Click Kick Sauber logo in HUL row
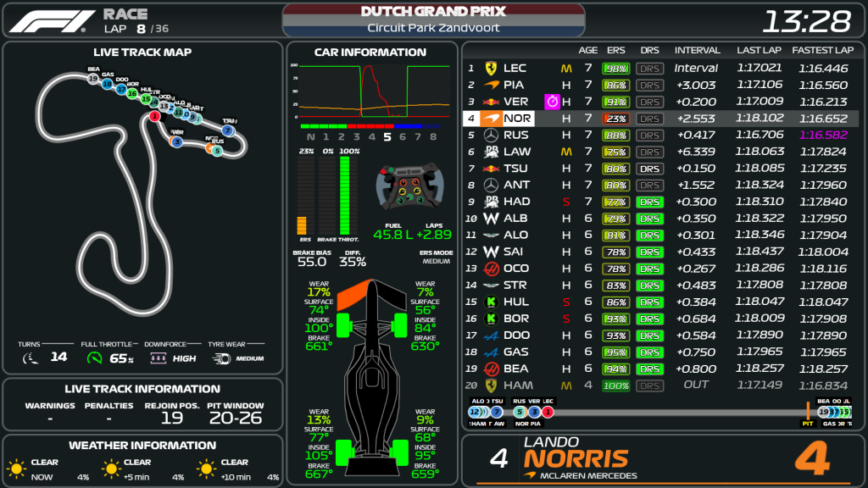The width and height of the screenshot is (868, 488). (x=491, y=302)
